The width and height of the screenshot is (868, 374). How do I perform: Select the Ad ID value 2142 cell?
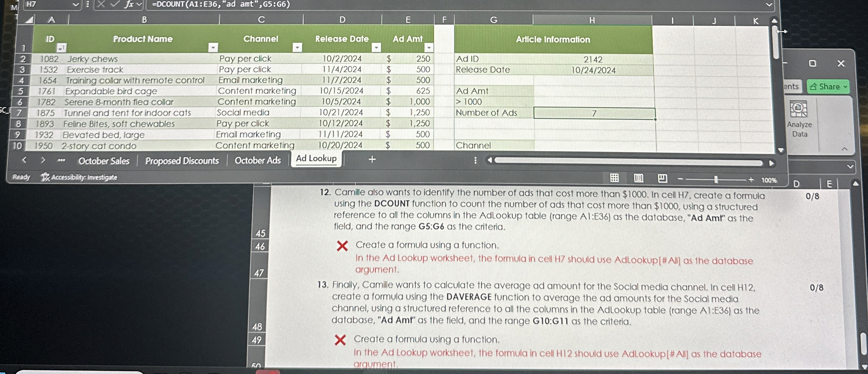pos(593,60)
